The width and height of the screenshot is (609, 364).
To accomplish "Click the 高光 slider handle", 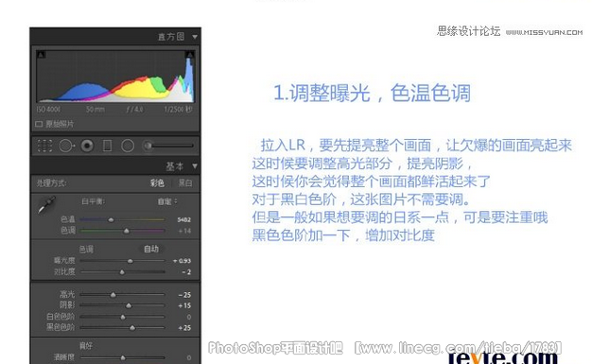I will pyautogui.click(x=113, y=295).
